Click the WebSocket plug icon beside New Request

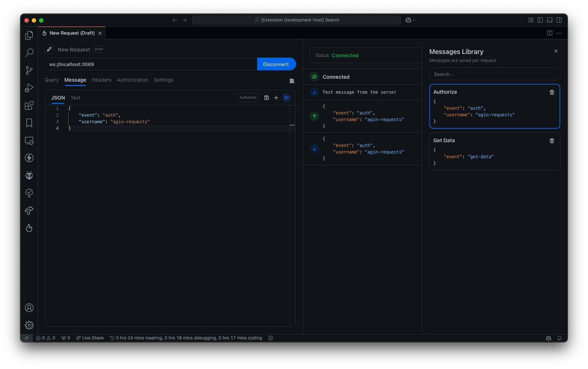tap(49, 49)
